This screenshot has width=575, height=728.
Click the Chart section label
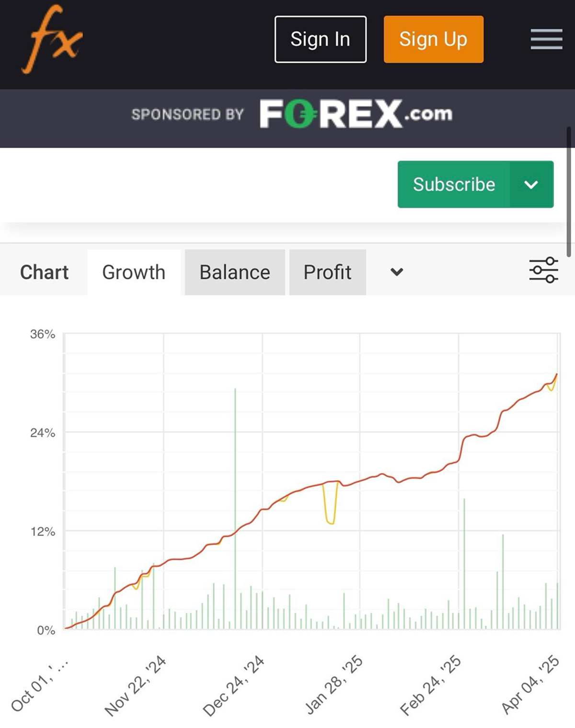click(44, 272)
